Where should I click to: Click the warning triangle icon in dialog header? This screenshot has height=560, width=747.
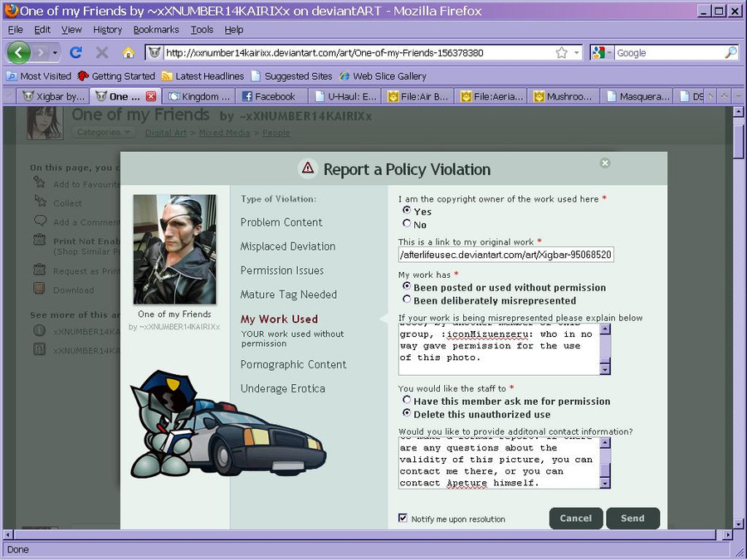(x=308, y=168)
